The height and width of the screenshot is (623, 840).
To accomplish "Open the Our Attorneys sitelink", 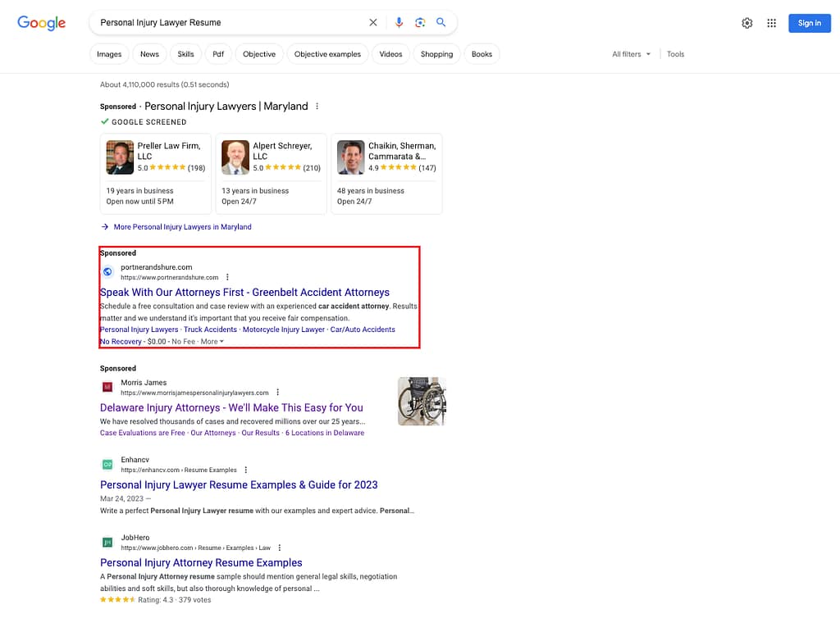I will 213,433.
